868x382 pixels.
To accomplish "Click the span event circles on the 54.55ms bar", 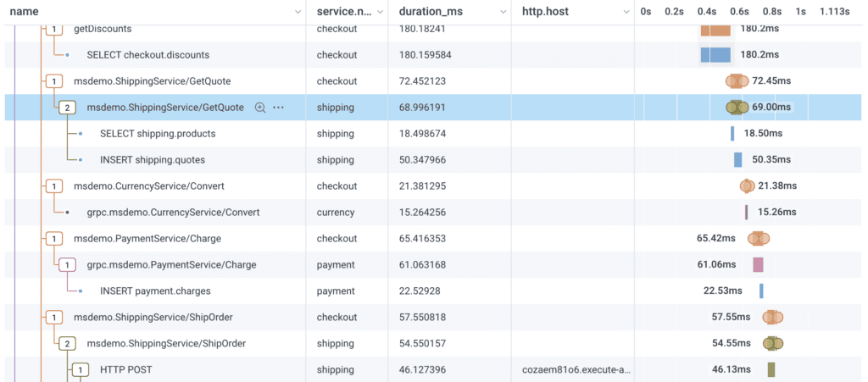I will 772,343.
